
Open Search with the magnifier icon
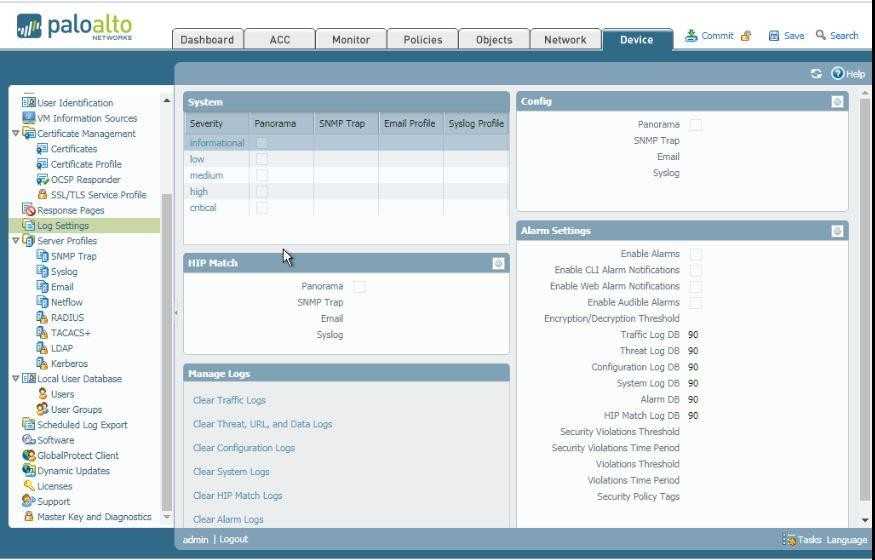(x=822, y=36)
